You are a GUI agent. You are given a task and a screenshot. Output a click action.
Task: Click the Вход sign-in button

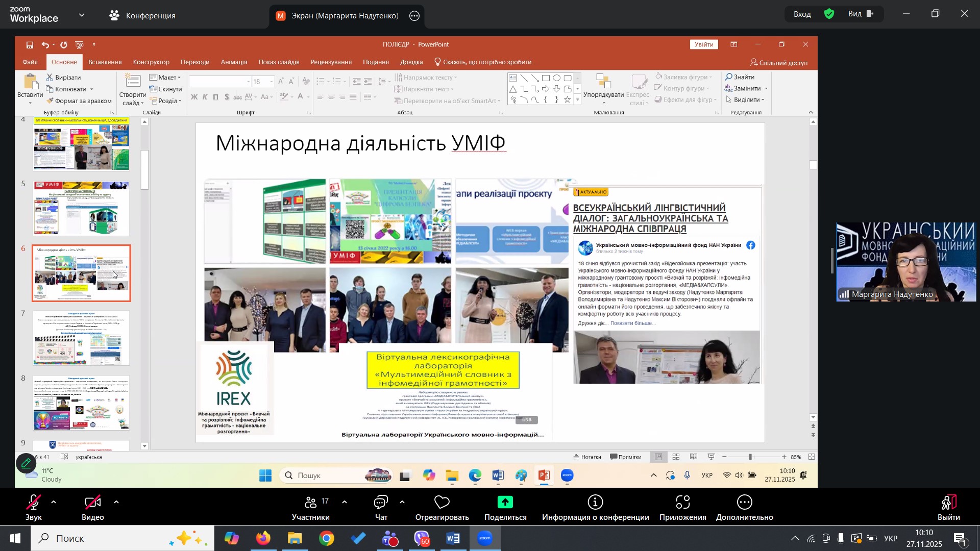click(x=802, y=14)
